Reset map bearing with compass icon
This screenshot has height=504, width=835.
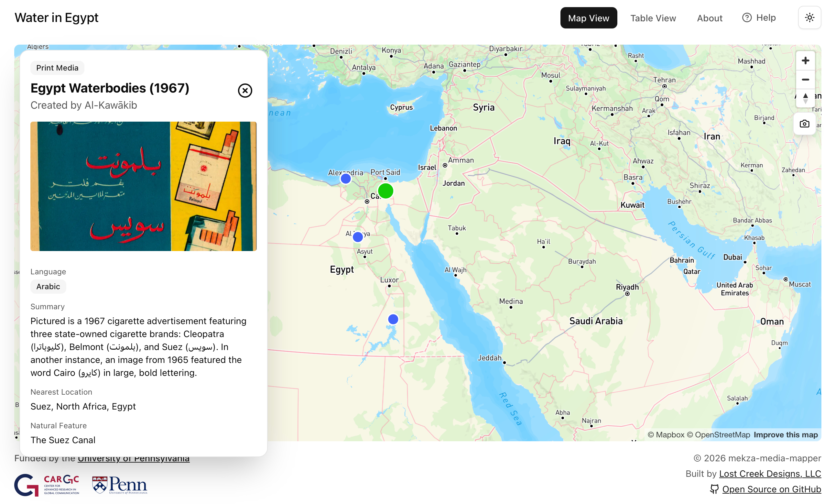click(x=805, y=99)
